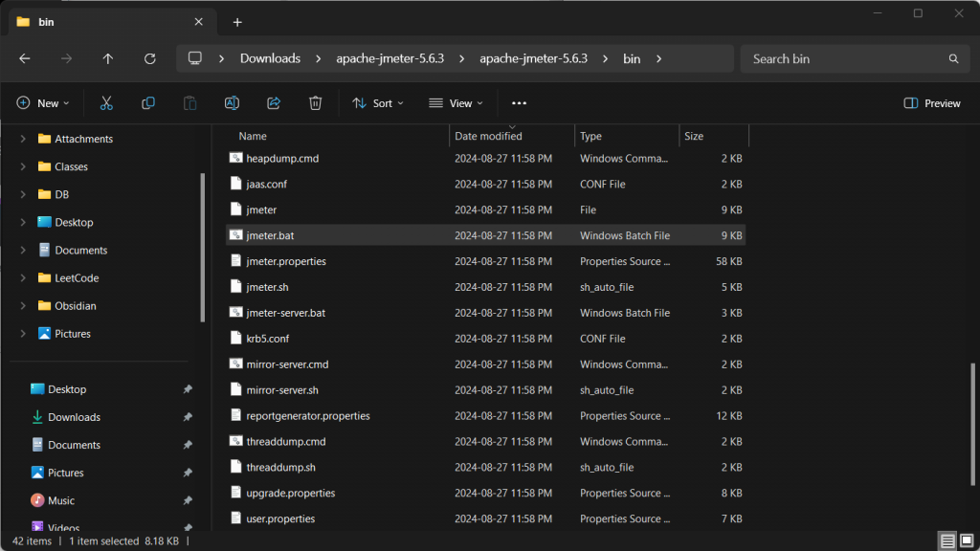Open pinned Documents in quick access
The height and width of the screenshot is (551, 980).
pos(74,445)
